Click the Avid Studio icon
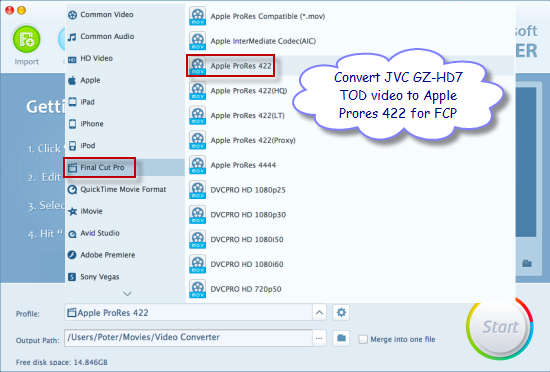Image resolution: width=550 pixels, height=372 pixels. tap(72, 234)
